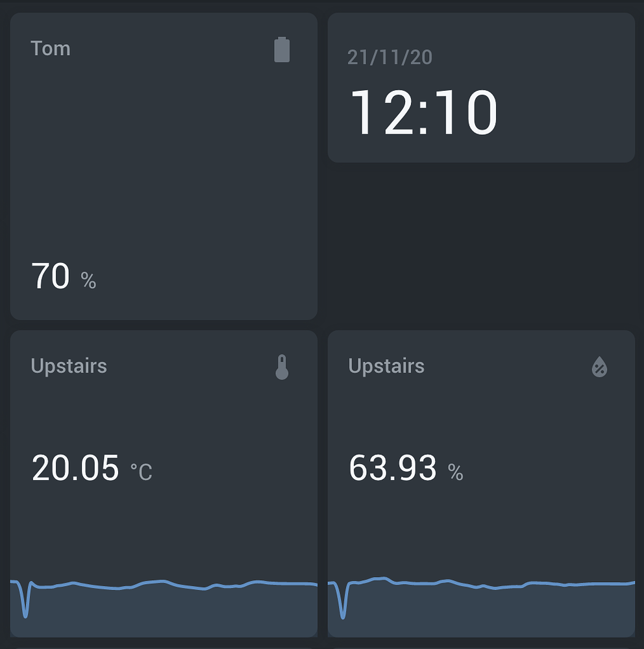Click the 12:10 clock display
The width and height of the screenshot is (644, 649).
425,112
